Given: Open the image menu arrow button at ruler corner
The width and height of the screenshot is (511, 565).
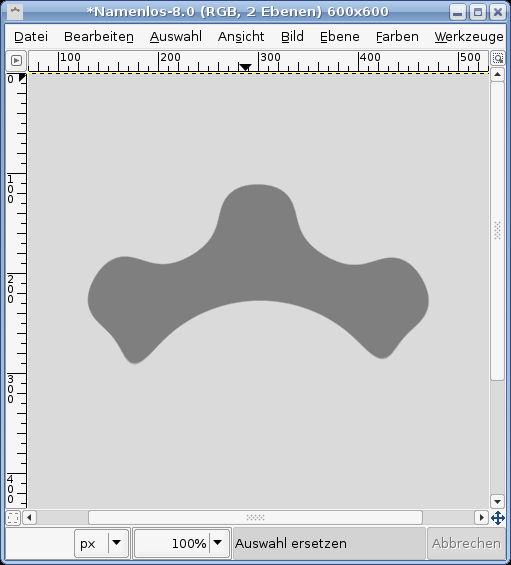Looking at the screenshot, I should 16,61.
